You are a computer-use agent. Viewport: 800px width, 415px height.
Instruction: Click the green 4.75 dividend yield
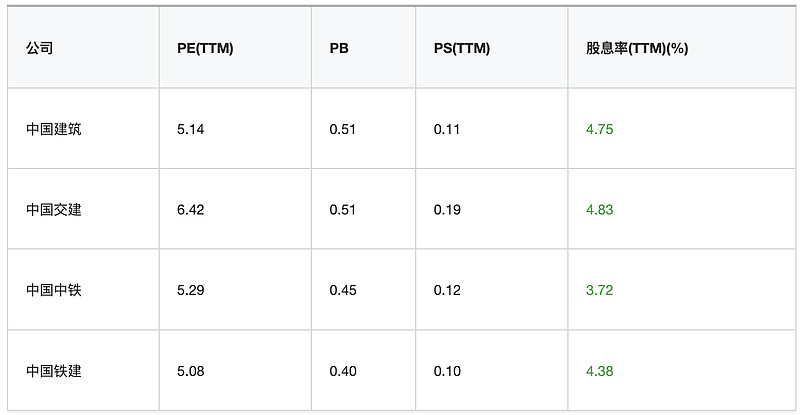599,129
